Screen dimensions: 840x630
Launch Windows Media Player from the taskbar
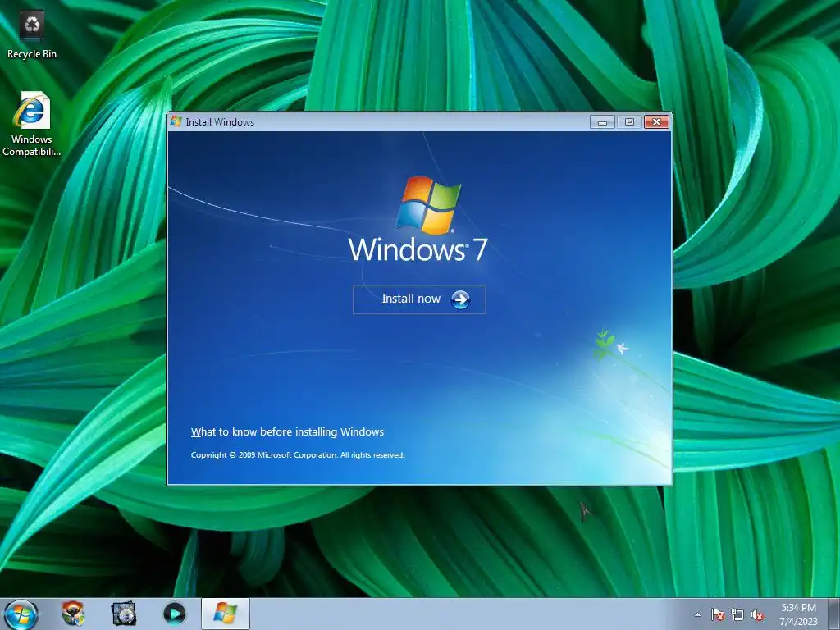[174, 614]
